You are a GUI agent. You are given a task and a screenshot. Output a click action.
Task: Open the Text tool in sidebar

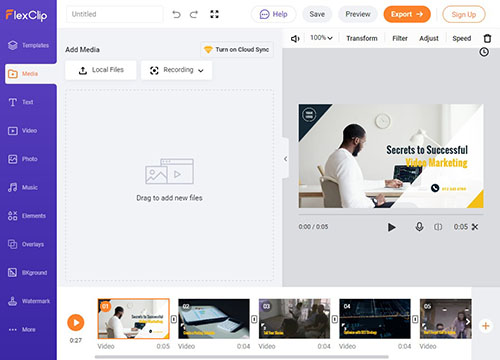(x=21, y=102)
